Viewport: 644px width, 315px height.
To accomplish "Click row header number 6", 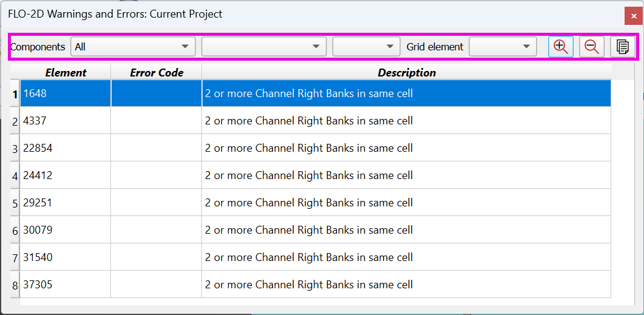I will (15, 231).
